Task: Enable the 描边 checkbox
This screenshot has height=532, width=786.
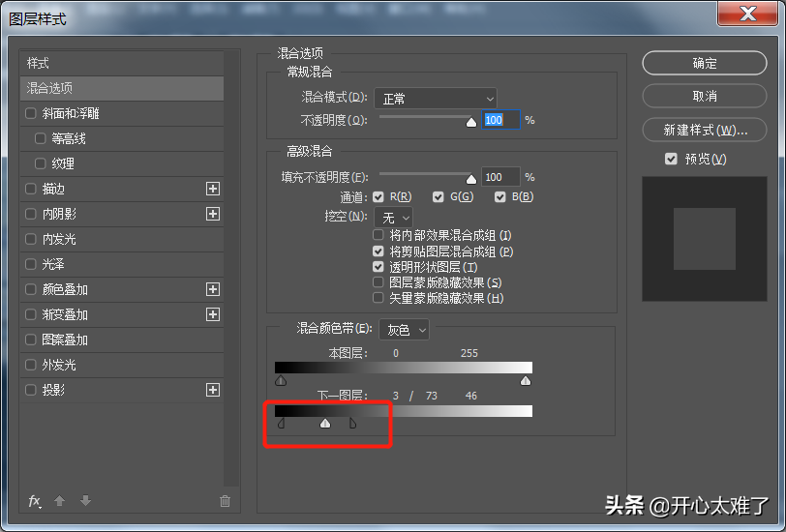Action: [31, 189]
